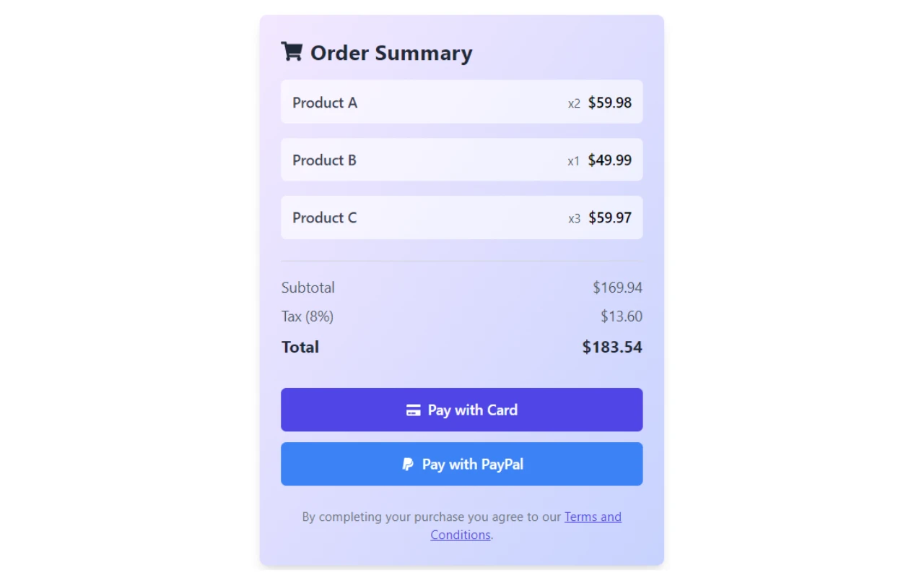
Task: Select the Product C line item row
Action: click(x=462, y=217)
